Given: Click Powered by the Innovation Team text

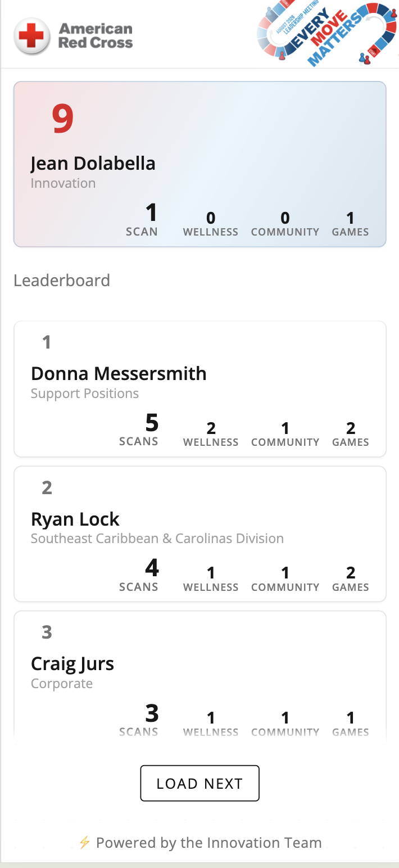Looking at the screenshot, I should click(209, 843).
